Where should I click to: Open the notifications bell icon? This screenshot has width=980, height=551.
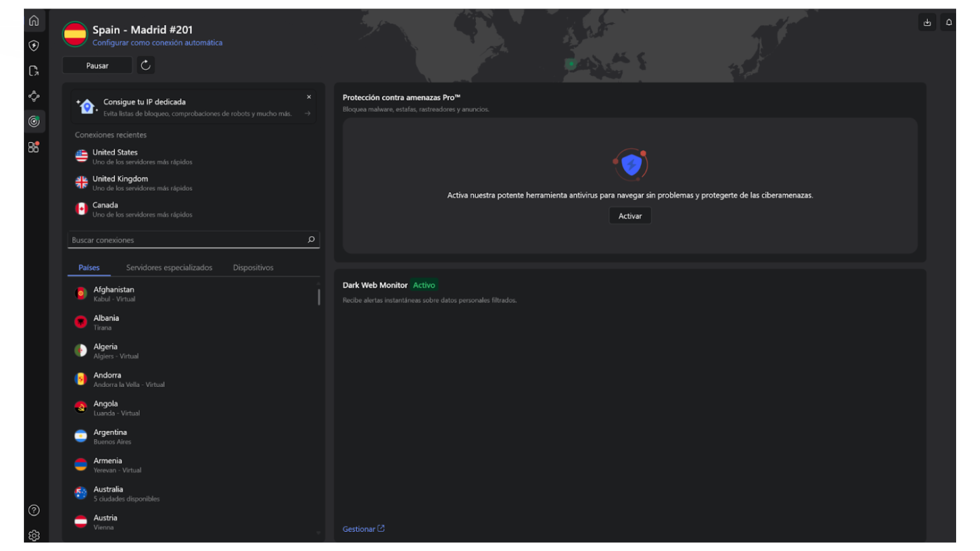tap(949, 22)
